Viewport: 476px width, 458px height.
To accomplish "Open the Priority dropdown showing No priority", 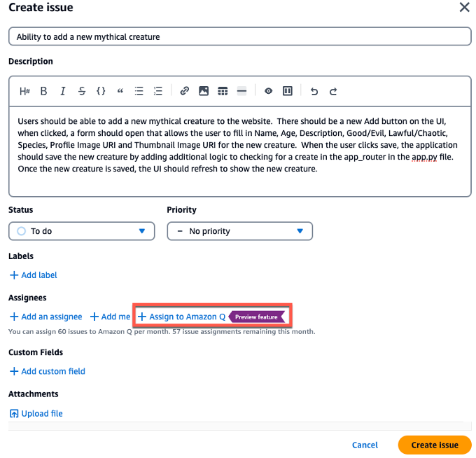I will point(240,231).
